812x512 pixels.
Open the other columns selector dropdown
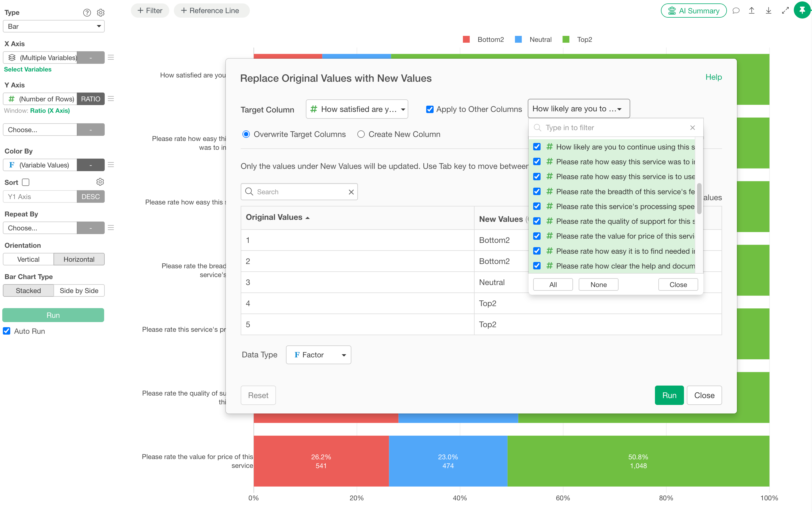point(579,108)
